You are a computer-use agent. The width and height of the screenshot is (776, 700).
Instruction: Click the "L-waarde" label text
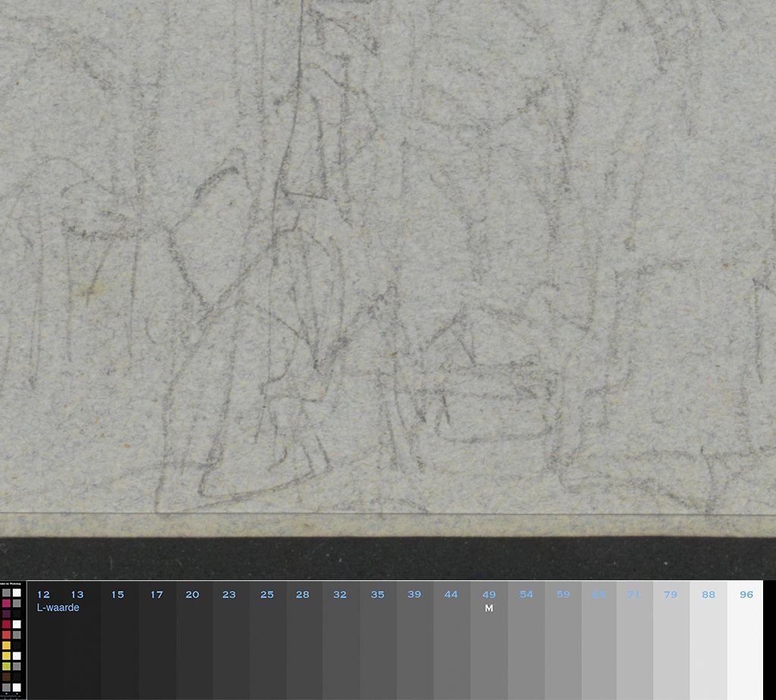(x=58, y=608)
